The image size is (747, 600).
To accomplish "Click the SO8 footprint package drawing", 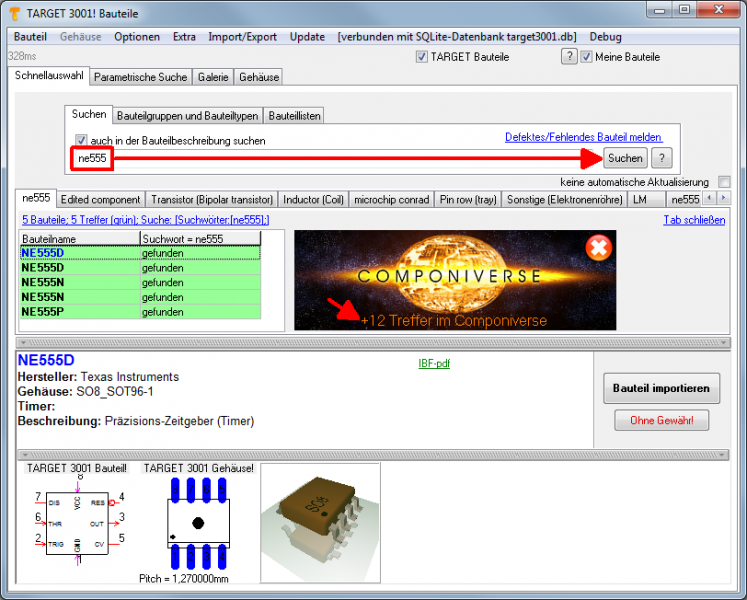I will [x=196, y=522].
